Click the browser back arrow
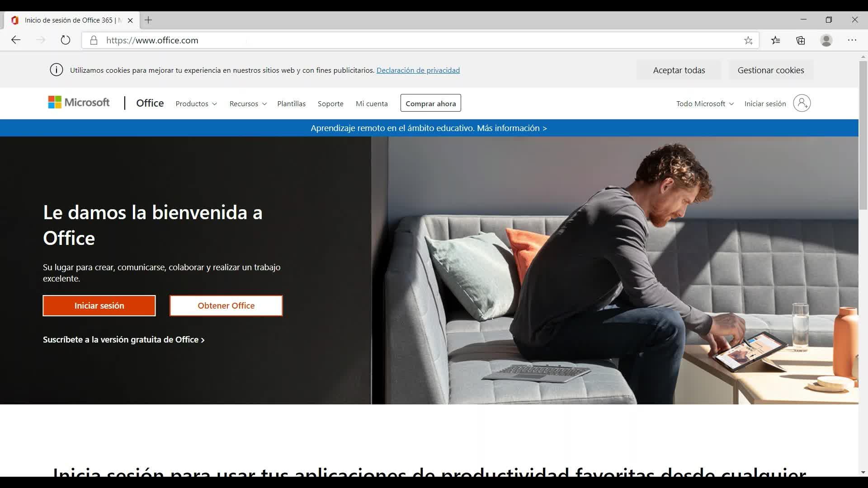Viewport: 868px width, 488px height. click(16, 40)
